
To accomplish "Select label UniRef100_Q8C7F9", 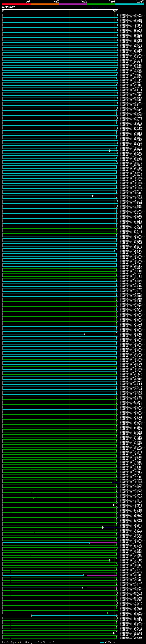I will (131, 266).
